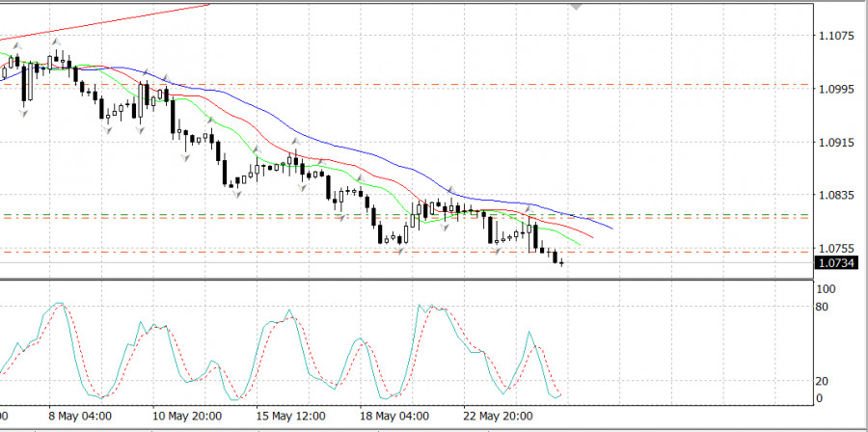Click the stochastic 80 level label
Image resolution: width=868 pixels, height=432 pixels.
click(822, 308)
